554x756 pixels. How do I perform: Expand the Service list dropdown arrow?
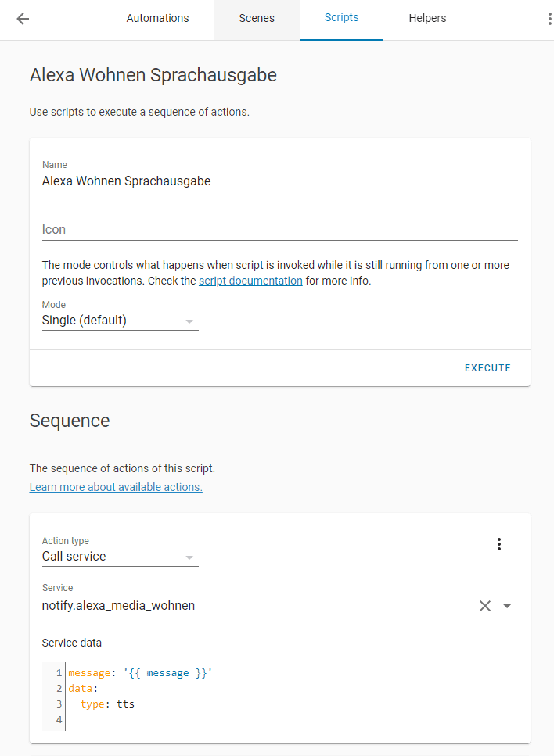(x=507, y=606)
